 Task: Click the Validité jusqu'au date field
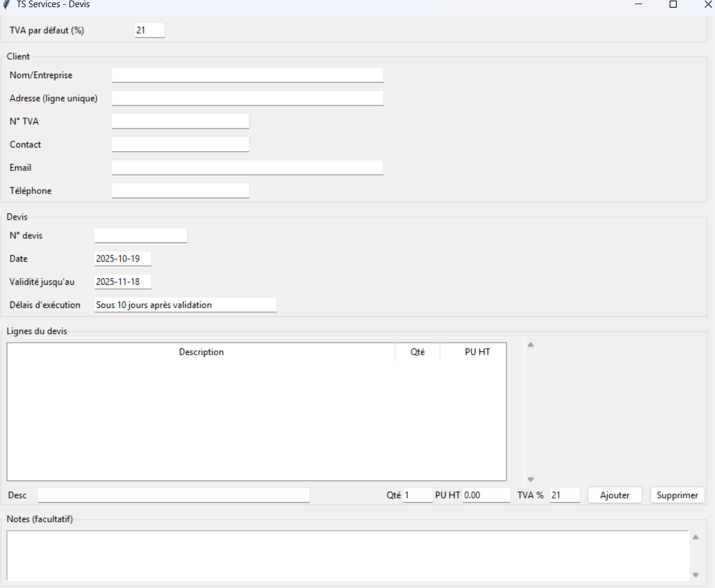(x=122, y=282)
